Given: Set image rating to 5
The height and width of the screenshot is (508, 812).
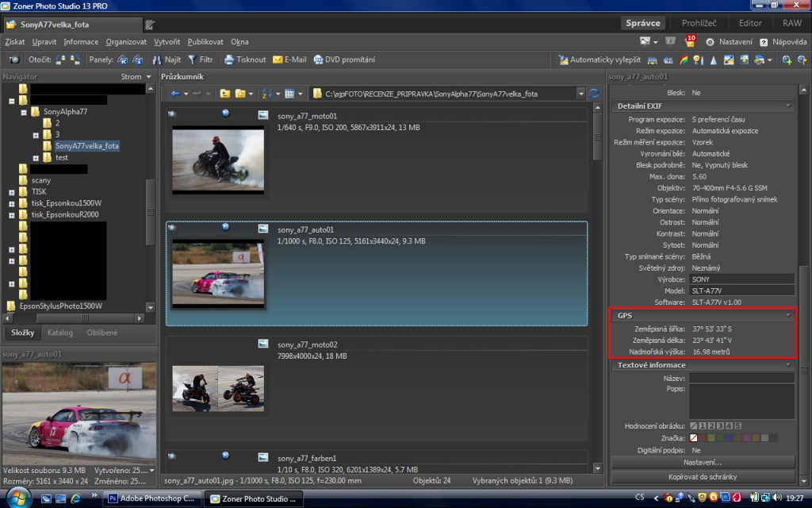Looking at the screenshot, I should 738,426.
